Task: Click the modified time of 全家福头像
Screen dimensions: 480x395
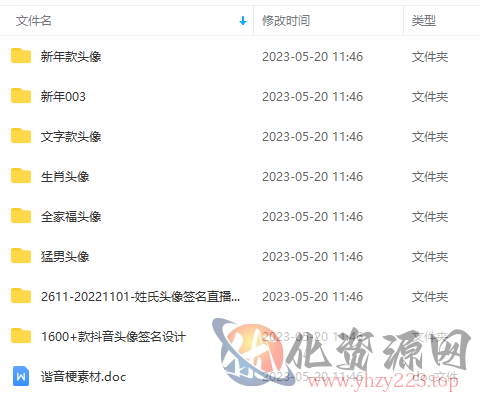Action: (x=312, y=217)
